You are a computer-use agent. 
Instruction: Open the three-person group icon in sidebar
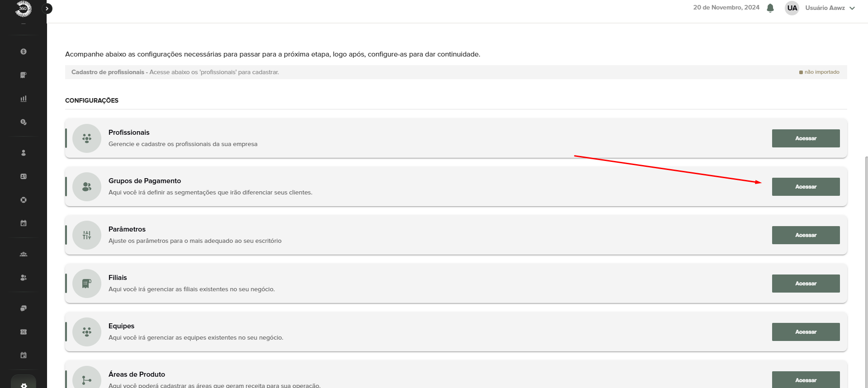(24, 254)
